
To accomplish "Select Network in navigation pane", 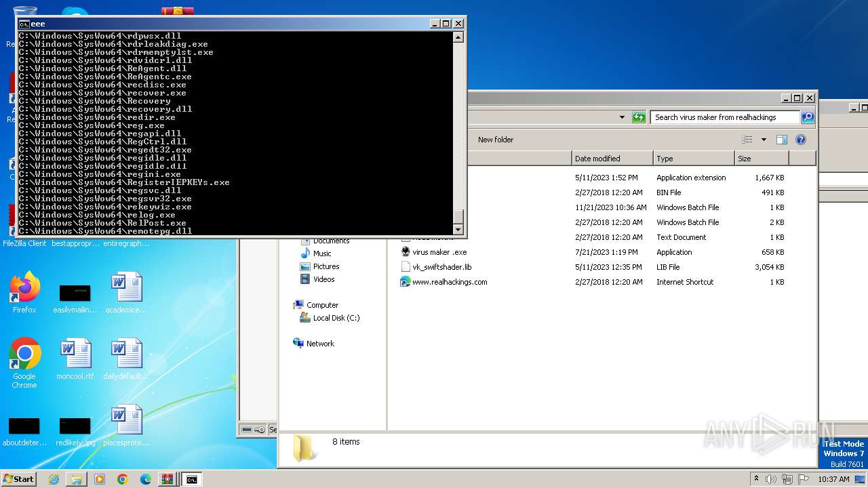I will 320,344.
